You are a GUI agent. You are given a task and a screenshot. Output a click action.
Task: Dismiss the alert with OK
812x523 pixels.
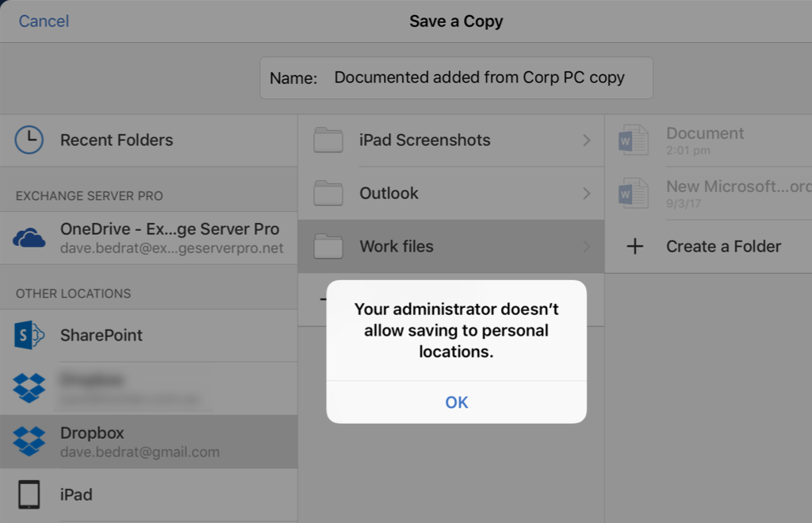click(x=457, y=402)
